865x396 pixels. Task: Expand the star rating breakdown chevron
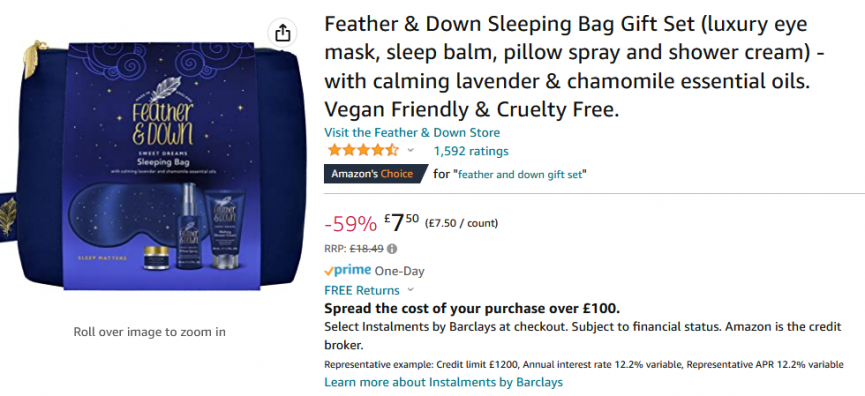(410, 150)
